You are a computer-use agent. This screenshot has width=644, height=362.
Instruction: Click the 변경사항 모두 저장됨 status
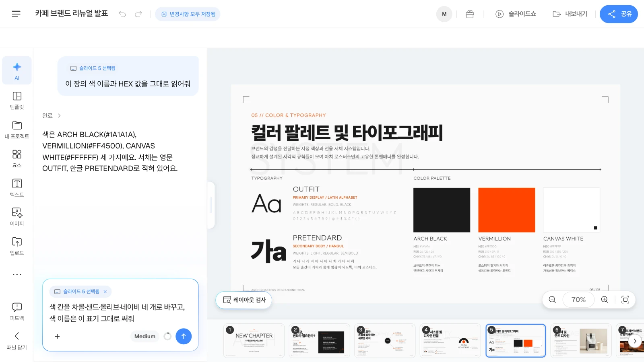pyautogui.click(x=188, y=14)
